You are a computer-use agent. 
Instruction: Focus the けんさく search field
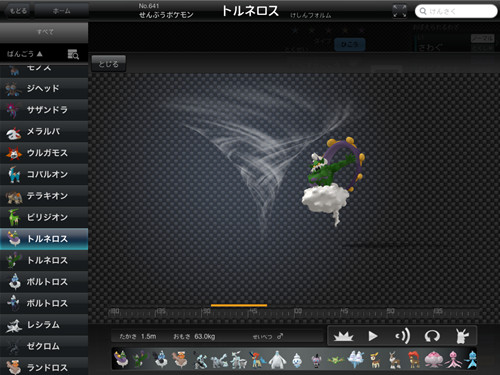pyautogui.click(x=456, y=11)
